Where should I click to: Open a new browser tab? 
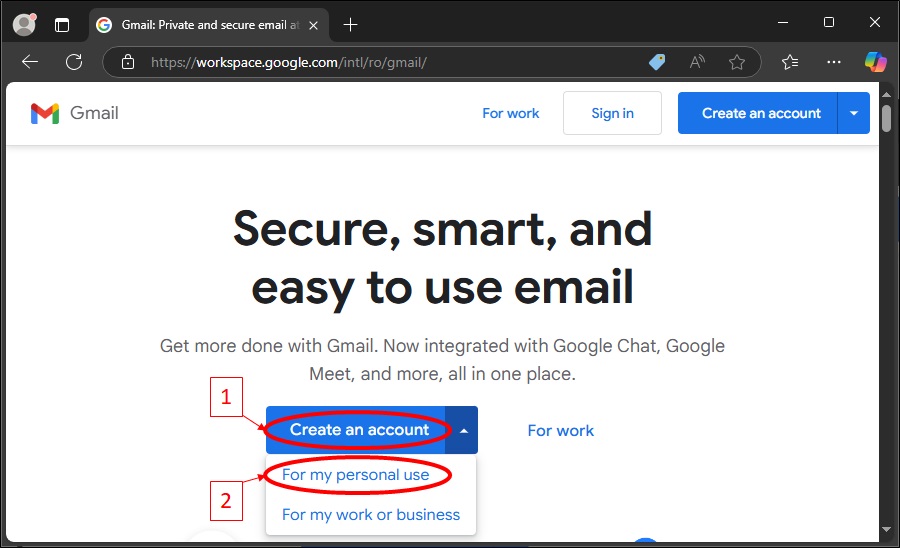pyautogui.click(x=350, y=24)
